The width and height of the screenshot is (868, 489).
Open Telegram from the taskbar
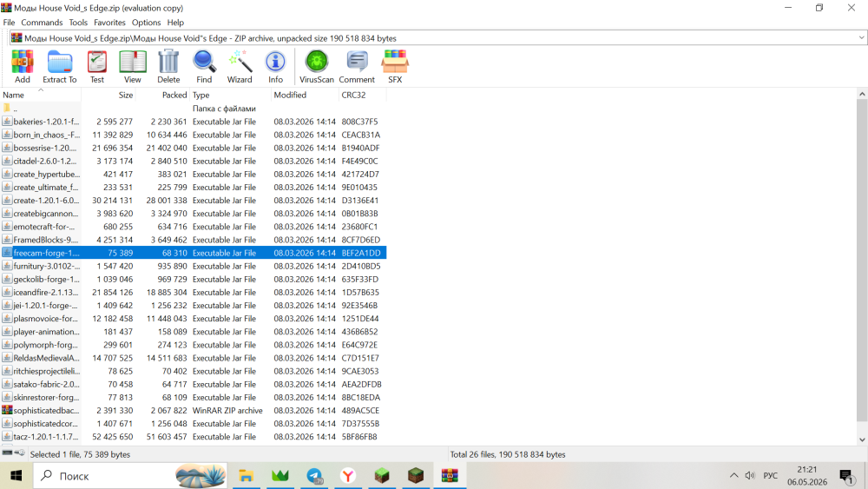[314, 475]
